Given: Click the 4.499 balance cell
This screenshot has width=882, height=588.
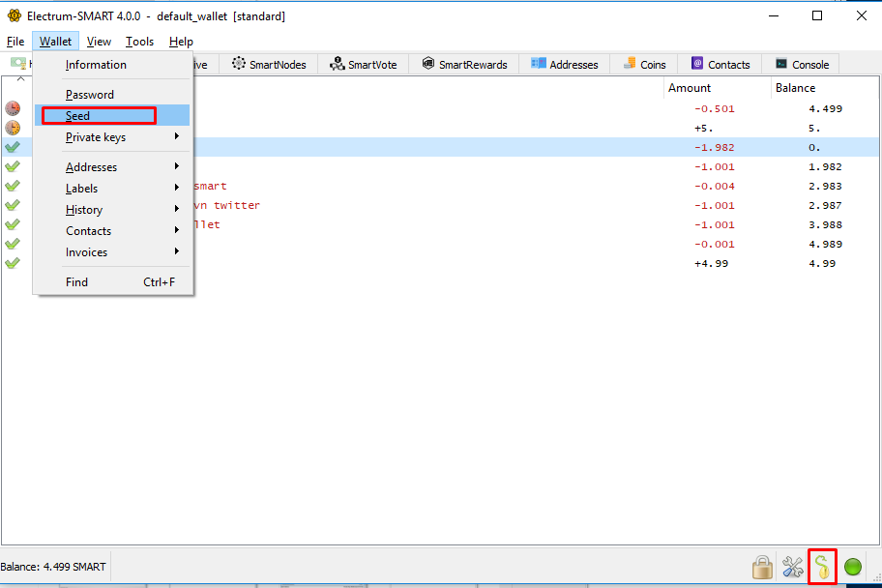Looking at the screenshot, I should coord(825,108).
